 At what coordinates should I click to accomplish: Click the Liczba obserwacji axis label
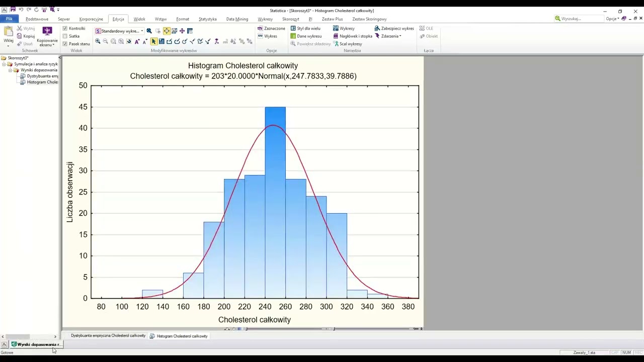click(70, 192)
